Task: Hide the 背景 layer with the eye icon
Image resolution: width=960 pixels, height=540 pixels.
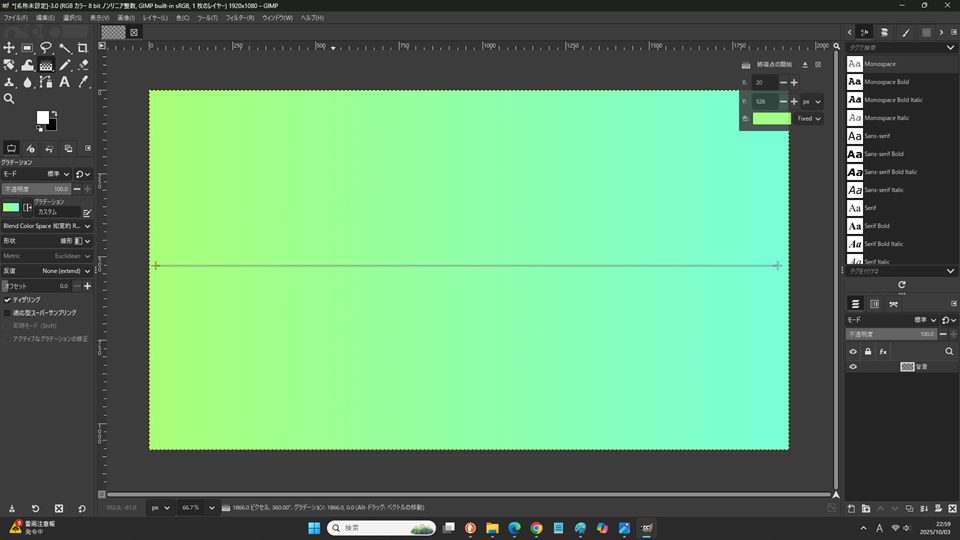Action: (x=853, y=367)
